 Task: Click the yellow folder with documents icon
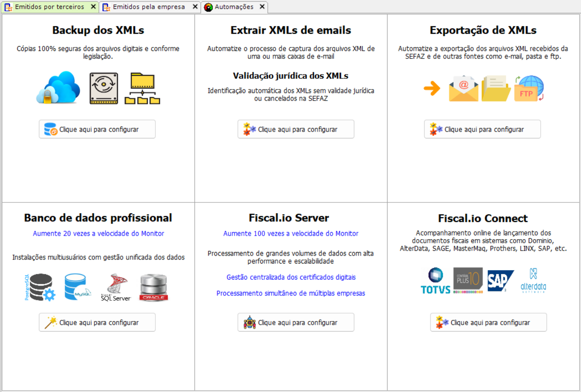[x=496, y=88]
